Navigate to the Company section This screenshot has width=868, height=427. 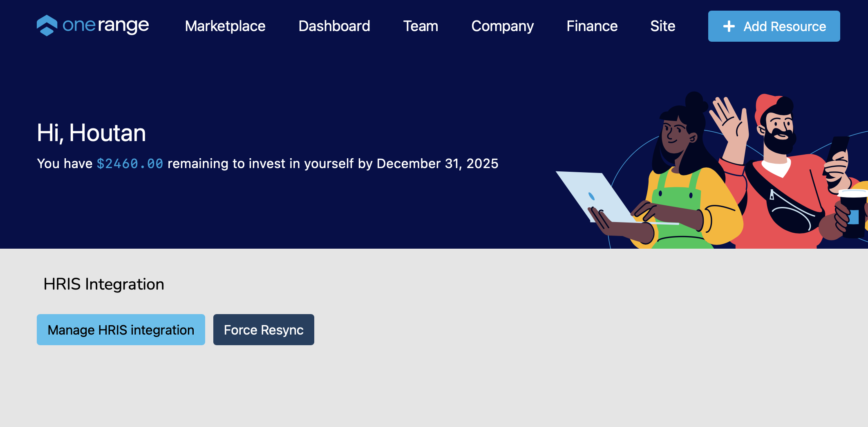pyautogui.click(x=503, y=26)
